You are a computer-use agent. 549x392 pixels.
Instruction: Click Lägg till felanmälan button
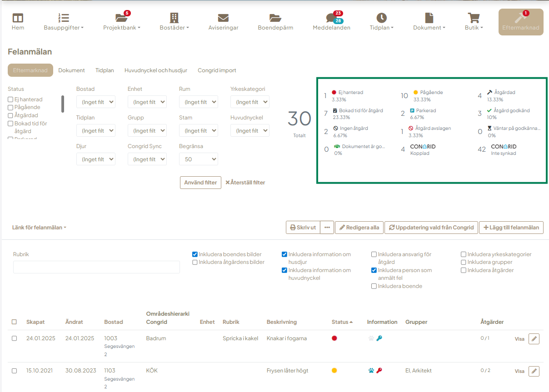coord(511,228)
